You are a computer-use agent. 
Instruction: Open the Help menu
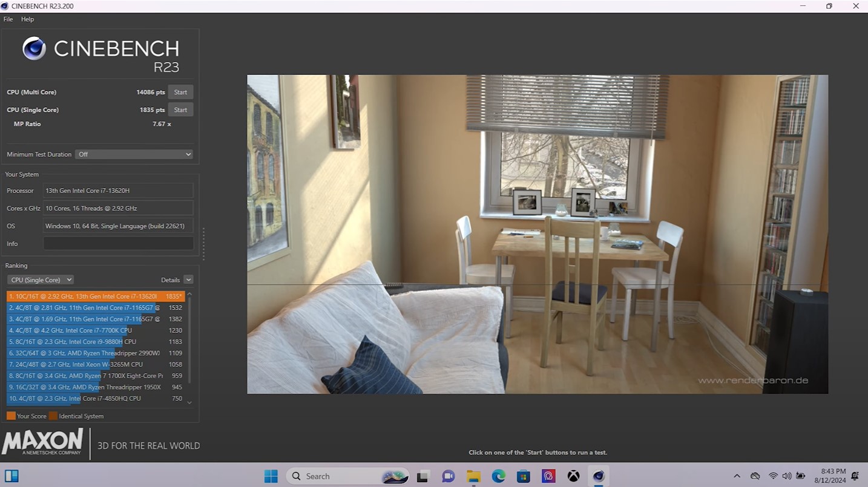(27, 19)
